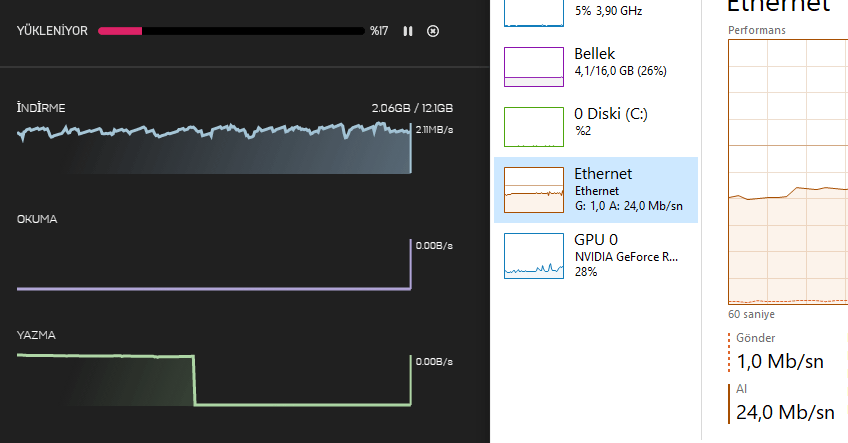Click the green Disk mini graph thumbnail
Screen dimensions: 848x443
coord(534,127)
